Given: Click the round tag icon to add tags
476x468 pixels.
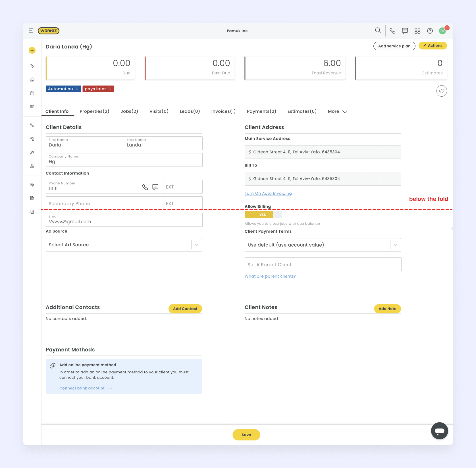Looking at the screenshot, I should point(442,91).
